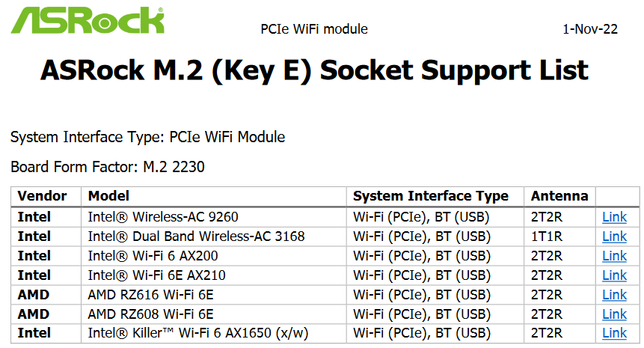Open the Link for Dual Band Wireless-AC 3168
The width and height of the screenshot is (644, 348).
click(x=614, y=236)
